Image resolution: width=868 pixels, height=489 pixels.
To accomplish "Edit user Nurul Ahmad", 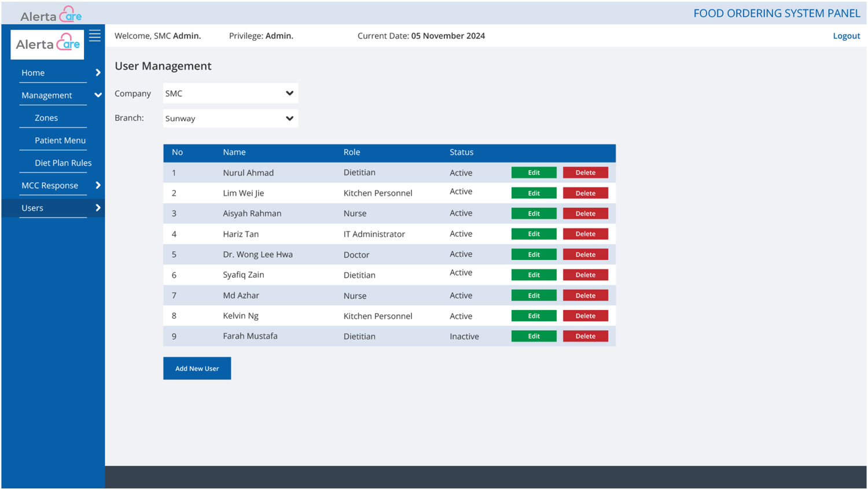I will coord(534,172).
